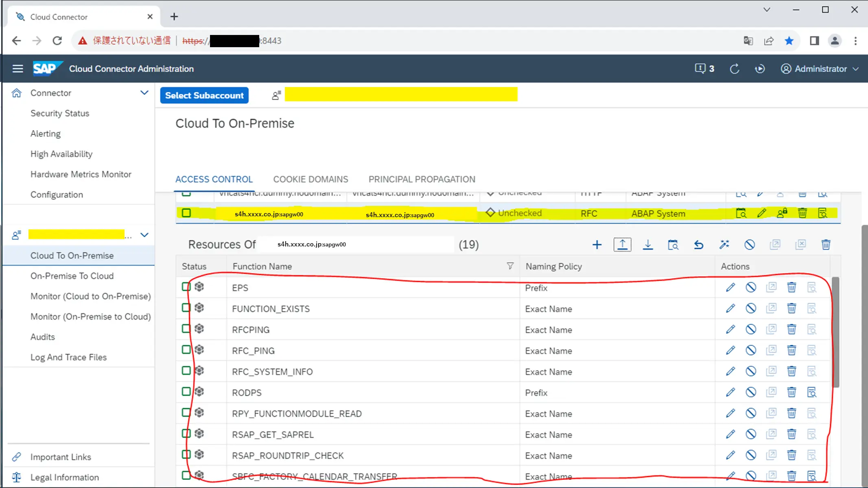Image resolution: width=868 pixels, height=488 pixels.
Task: Open Alerting in the sidebar
Action: tap(46, 134)
